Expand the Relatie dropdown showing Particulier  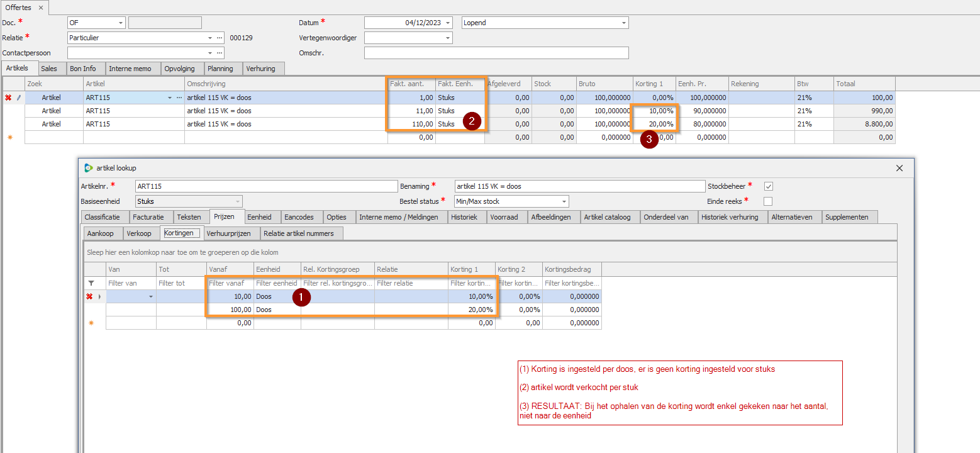[211, 38]
